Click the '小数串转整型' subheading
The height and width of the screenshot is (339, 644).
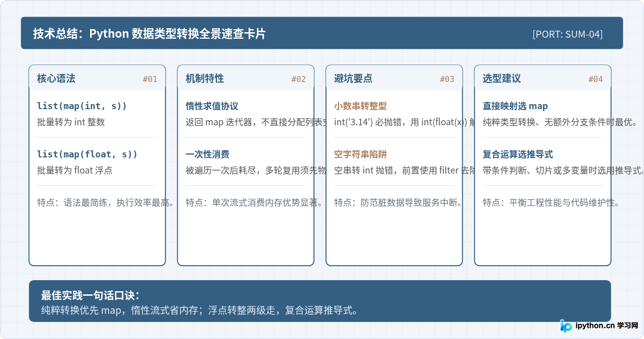pyautogui.click(x=360, y=106)
